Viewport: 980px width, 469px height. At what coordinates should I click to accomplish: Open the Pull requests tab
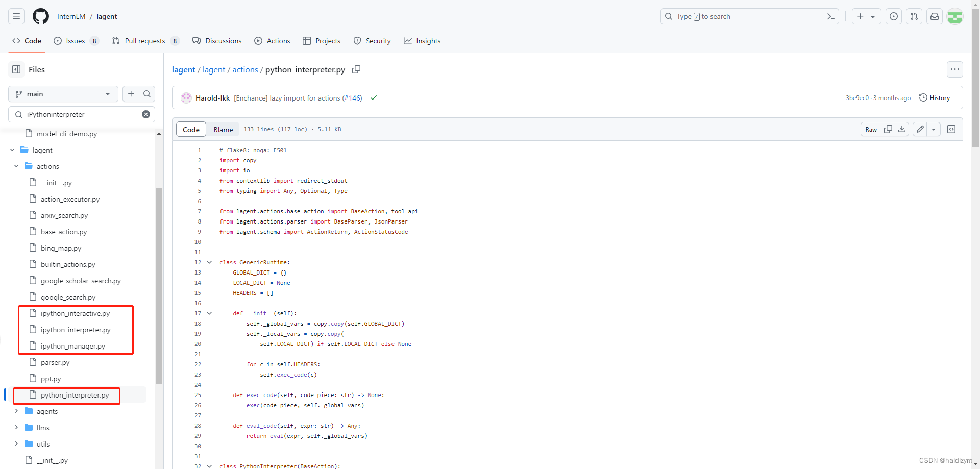(145, 41)
